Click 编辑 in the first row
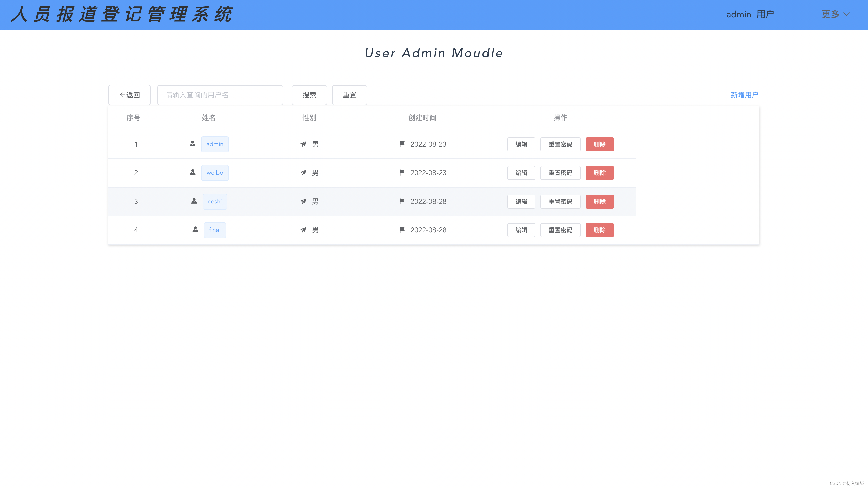868x488 pixels. coord(521,144)
